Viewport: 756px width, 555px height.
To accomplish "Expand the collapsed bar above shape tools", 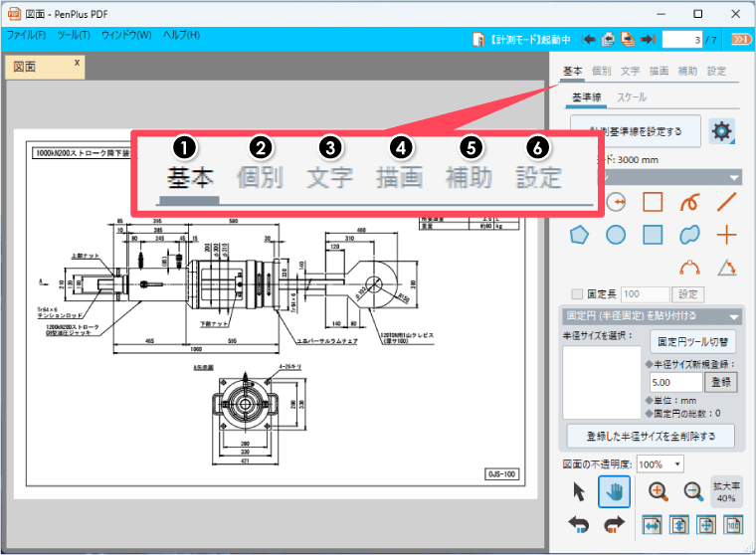I will [x=734, y=177].
